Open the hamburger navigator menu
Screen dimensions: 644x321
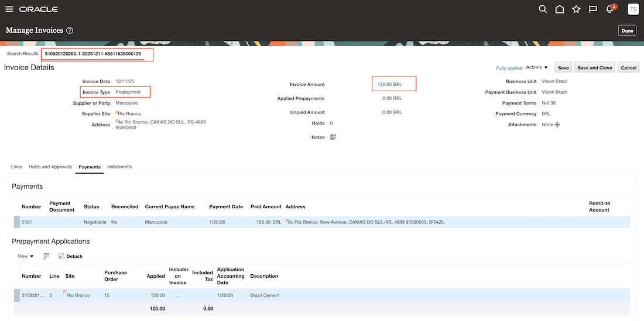tap(9, 9)
